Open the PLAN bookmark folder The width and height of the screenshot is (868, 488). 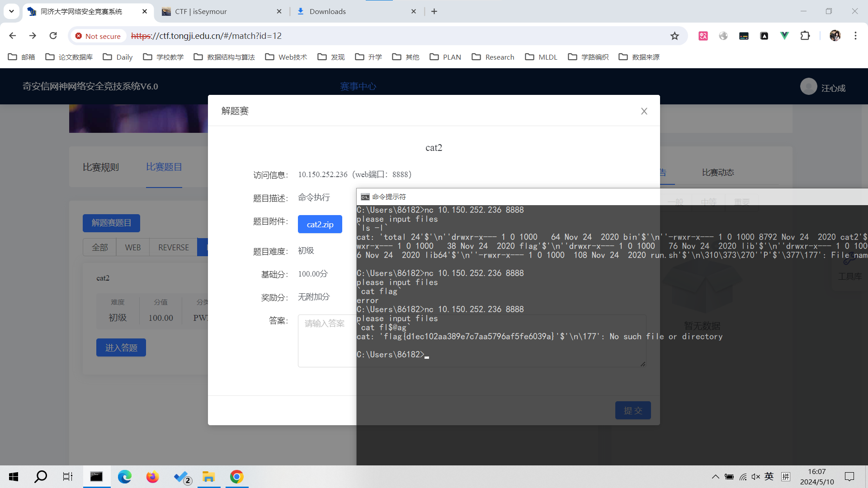[445, 57]
